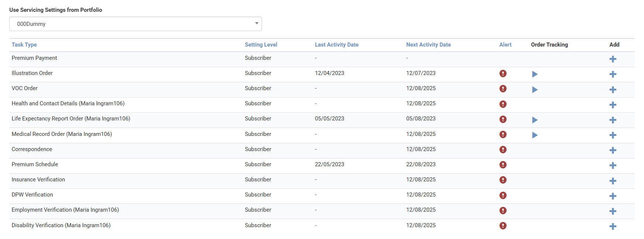Click the plus icon for DPW Verification
Image resolution: width=644 pixels, height=239 pixels.
pyautogui.click(x=613, y=196)
